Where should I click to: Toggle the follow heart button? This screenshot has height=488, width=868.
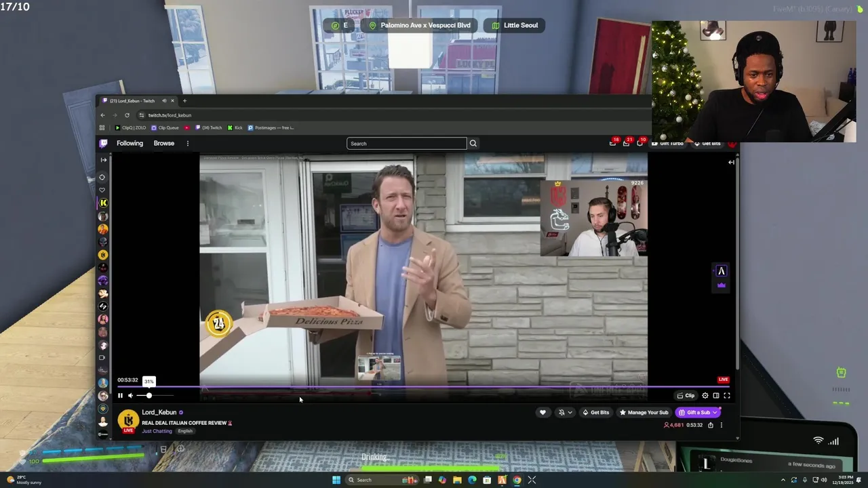click(542, 412)
